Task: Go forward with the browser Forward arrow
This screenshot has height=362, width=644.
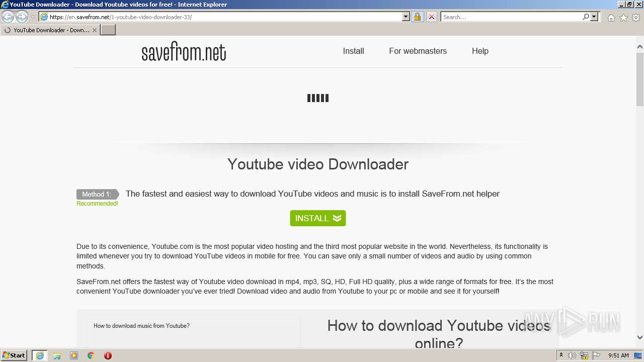Action: tap(22, 17)
